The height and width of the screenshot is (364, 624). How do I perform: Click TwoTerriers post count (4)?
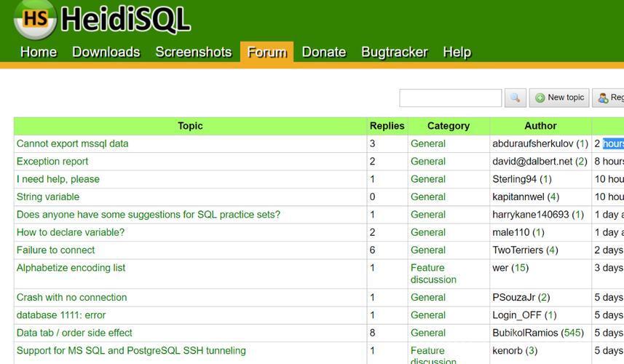552,250
